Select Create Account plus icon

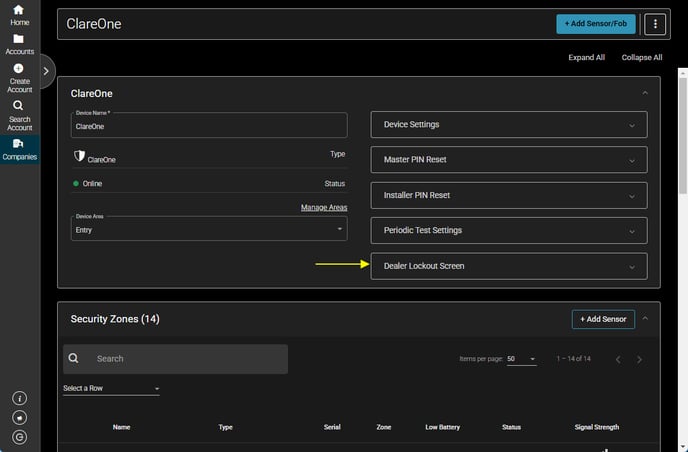18,68
